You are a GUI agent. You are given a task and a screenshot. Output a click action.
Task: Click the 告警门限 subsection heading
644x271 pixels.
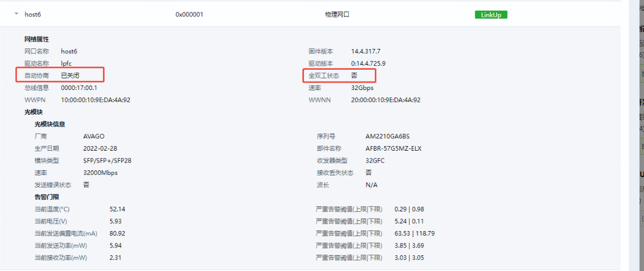pyautogui.click(x=47, y=197)
